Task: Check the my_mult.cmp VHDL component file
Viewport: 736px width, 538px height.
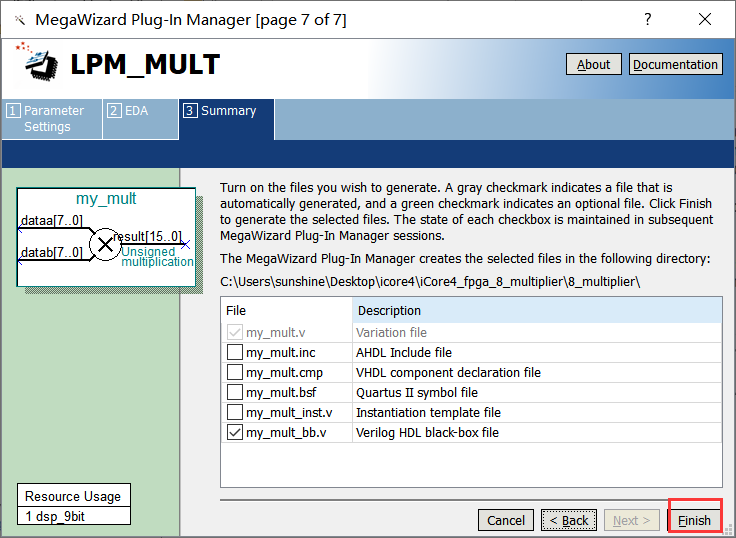Action: (x=235, y=372)
